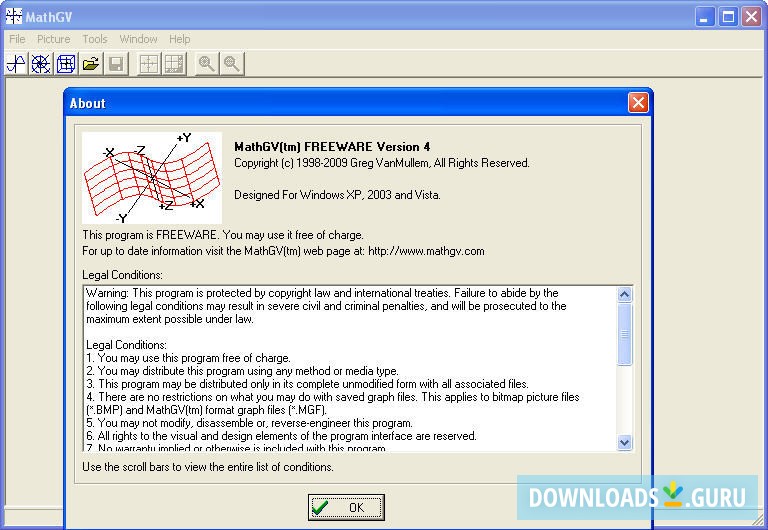Click the 3D surface graph logo image
The width and height of the screenshot is (768, 530).
pyautogui.click(x=152, y=177)
